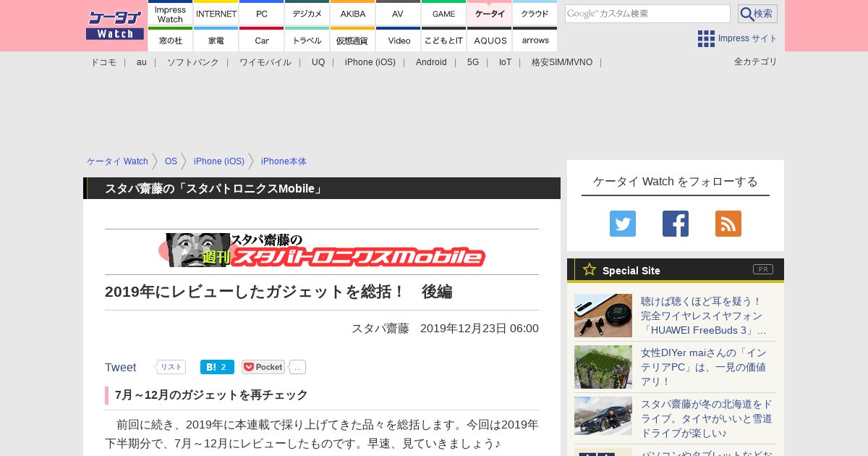Go to 5G category
This screenshot has width=868, height=456.
point(473,62)
